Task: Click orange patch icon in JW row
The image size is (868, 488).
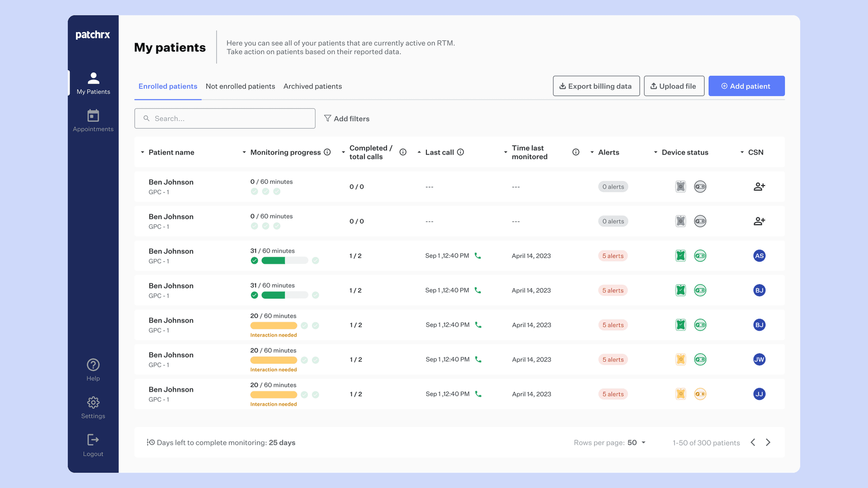Action: click(x=681, y=360)
